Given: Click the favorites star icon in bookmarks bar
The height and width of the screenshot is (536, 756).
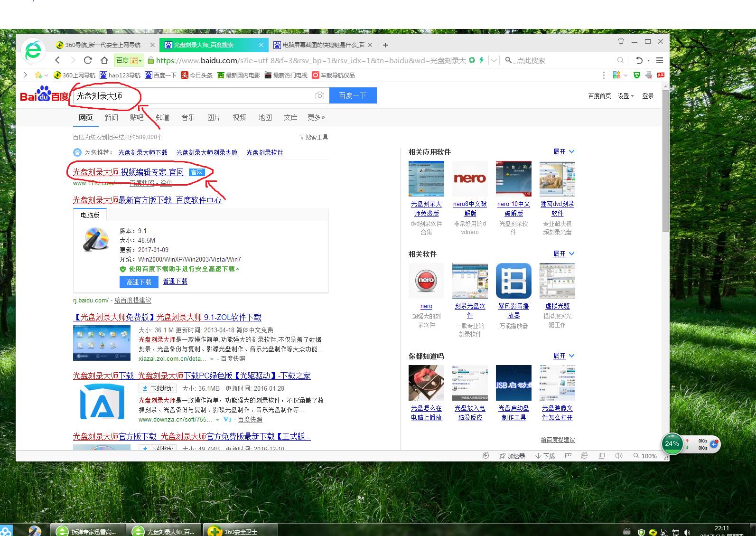Looking at the screenshot, I should click(38, 75).
